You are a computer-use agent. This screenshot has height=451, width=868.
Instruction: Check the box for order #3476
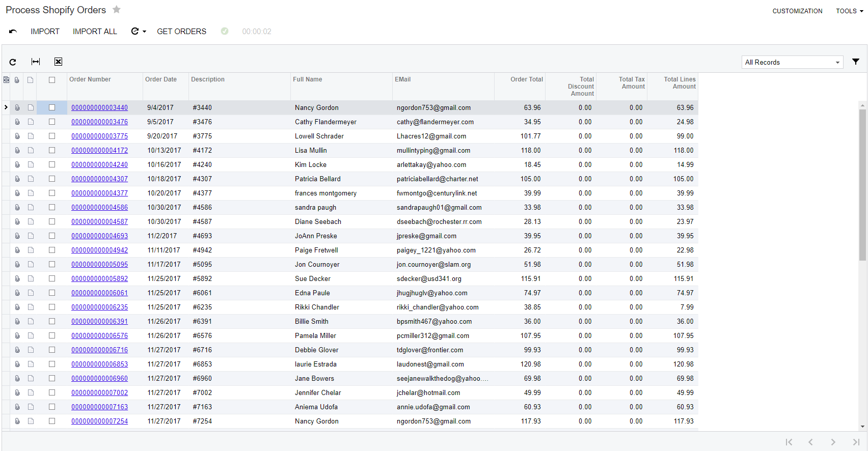[52, 122]
